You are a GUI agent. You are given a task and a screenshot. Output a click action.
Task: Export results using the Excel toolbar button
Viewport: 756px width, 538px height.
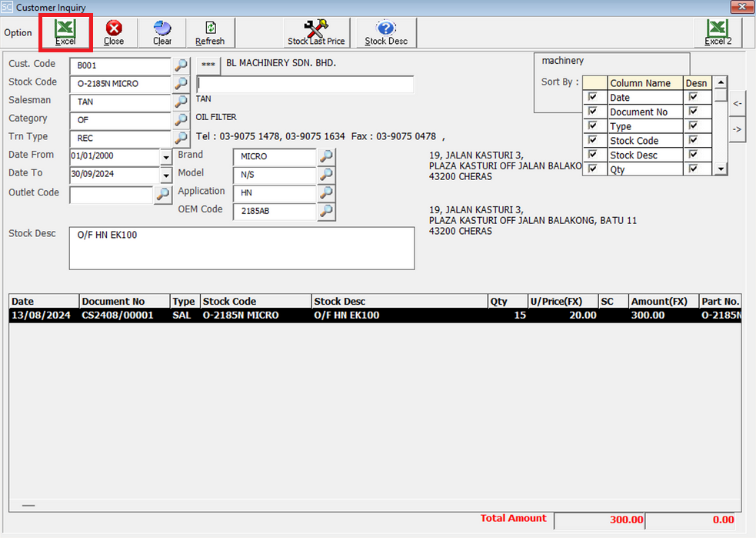65,33
